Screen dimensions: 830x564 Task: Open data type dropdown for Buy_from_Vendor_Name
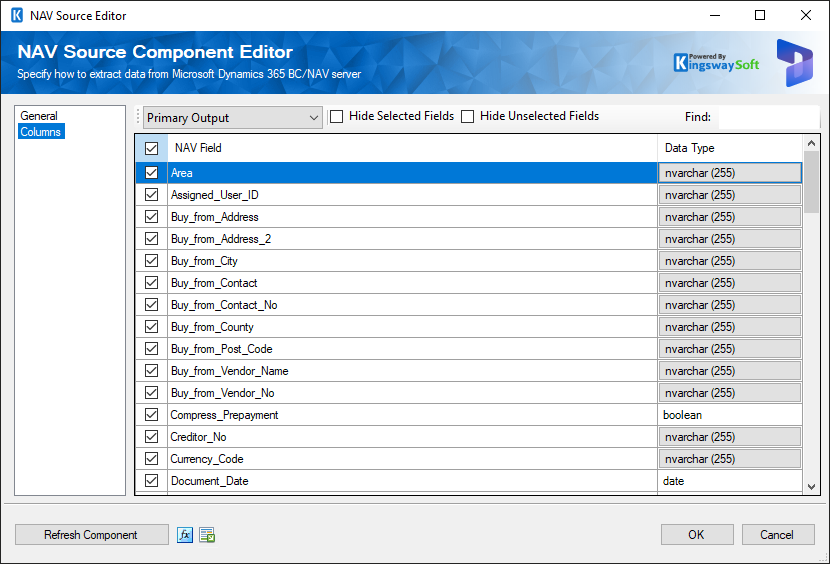point(729,371)
